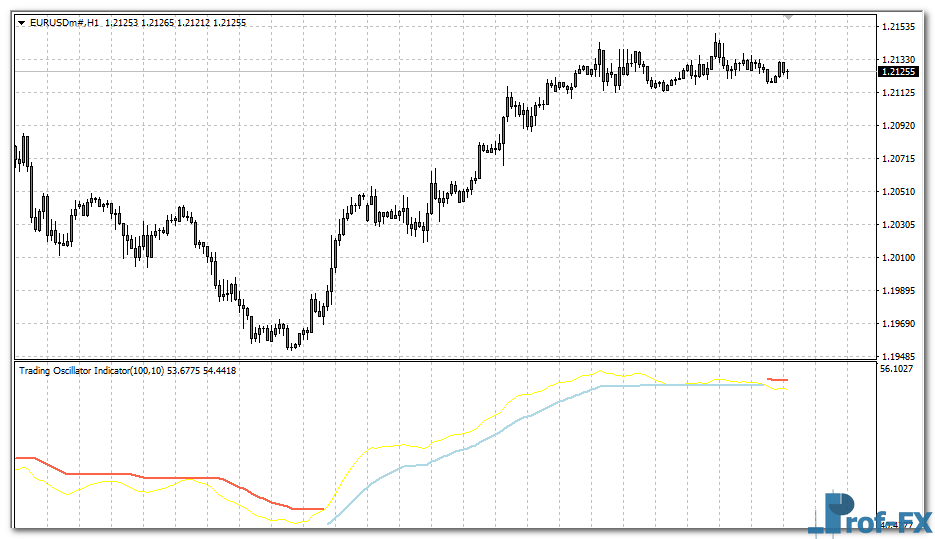Click the first candlestick at the left edge
Viewport: 935px width, 539px height.
point(16,155)
